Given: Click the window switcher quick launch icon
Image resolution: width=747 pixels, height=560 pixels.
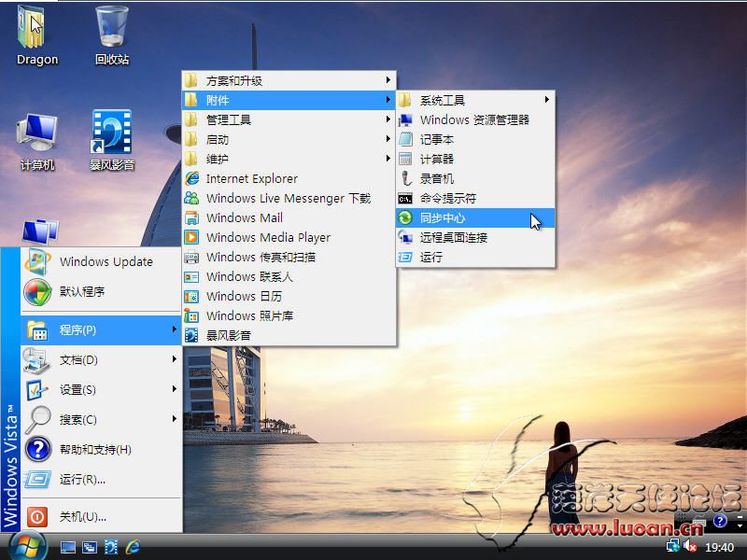Looking at the screenshot, I should pyautogui.click(x=89, y=548).
